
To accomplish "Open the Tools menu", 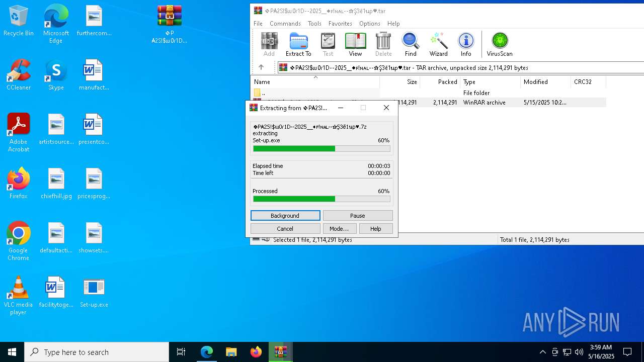I will point(314,24).
